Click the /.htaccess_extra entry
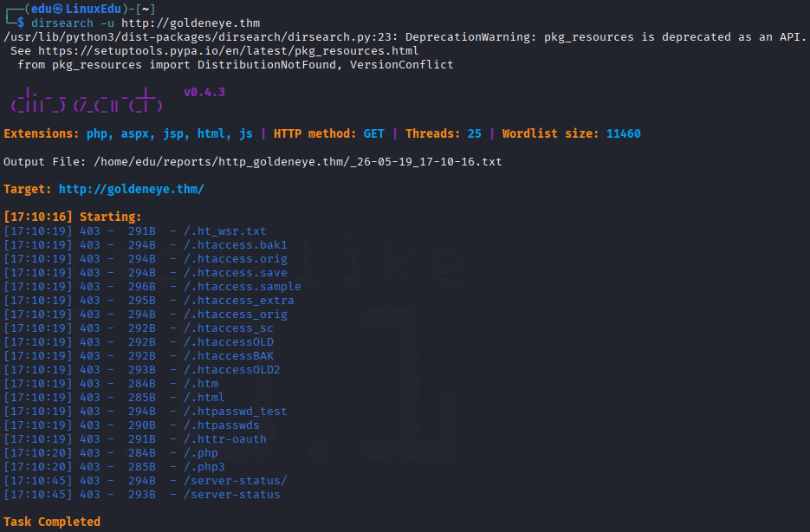 [x=238, y=301]
